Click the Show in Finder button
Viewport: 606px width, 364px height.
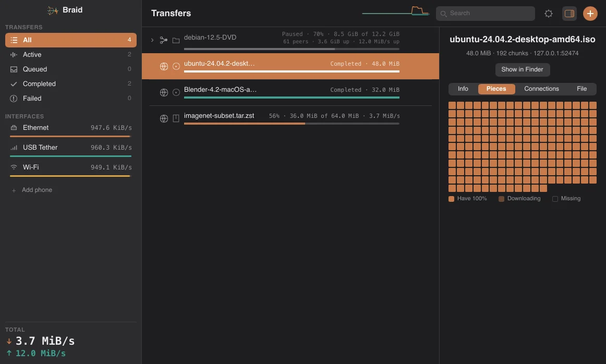(522, 69)
